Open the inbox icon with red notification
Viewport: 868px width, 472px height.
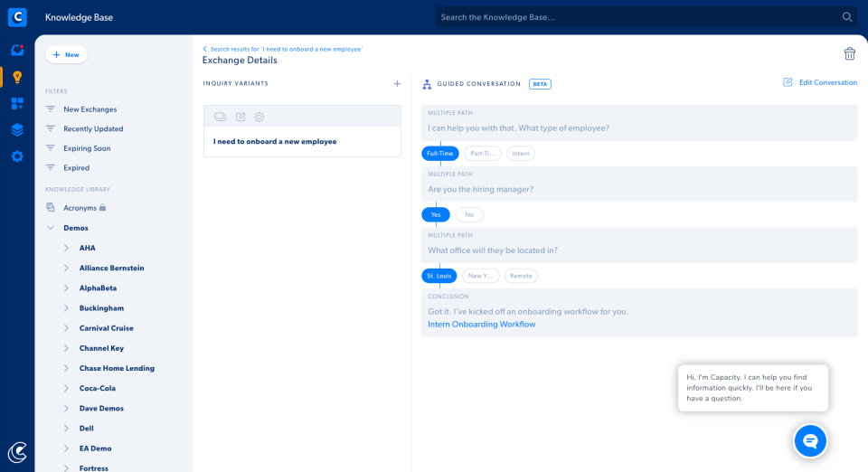coord(17,51)
